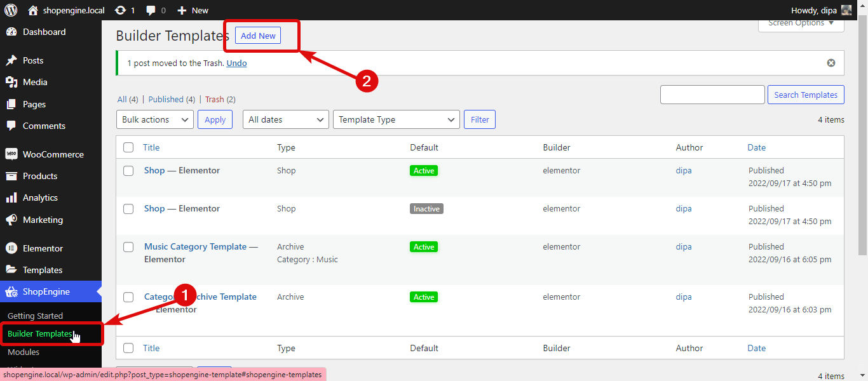
Task: Open the Template Type dropdown
Action: 397,119
